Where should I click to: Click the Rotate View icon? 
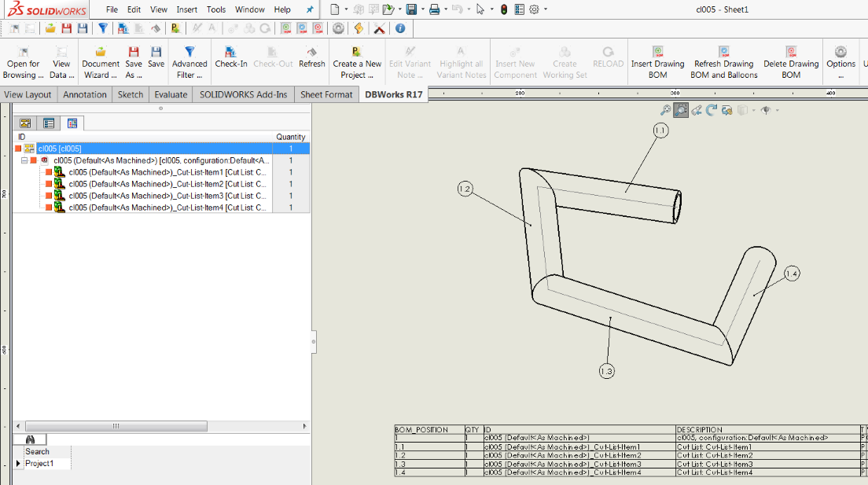click(x=712, y=110)
